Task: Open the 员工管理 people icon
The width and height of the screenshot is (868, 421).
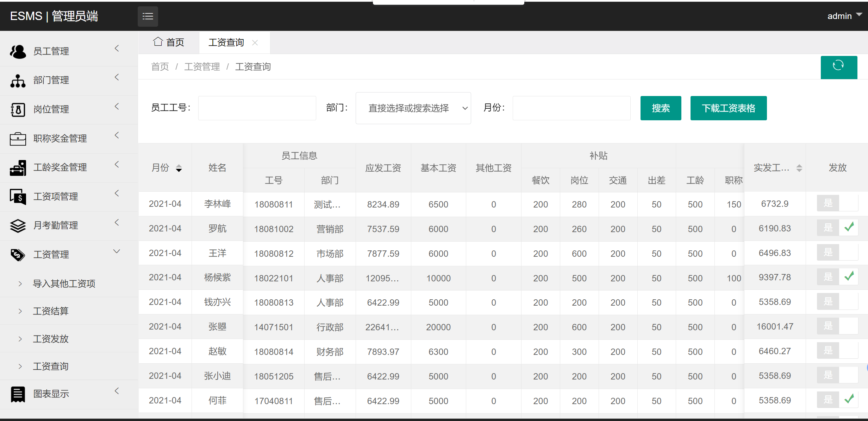Action: (x=18, y=51)
